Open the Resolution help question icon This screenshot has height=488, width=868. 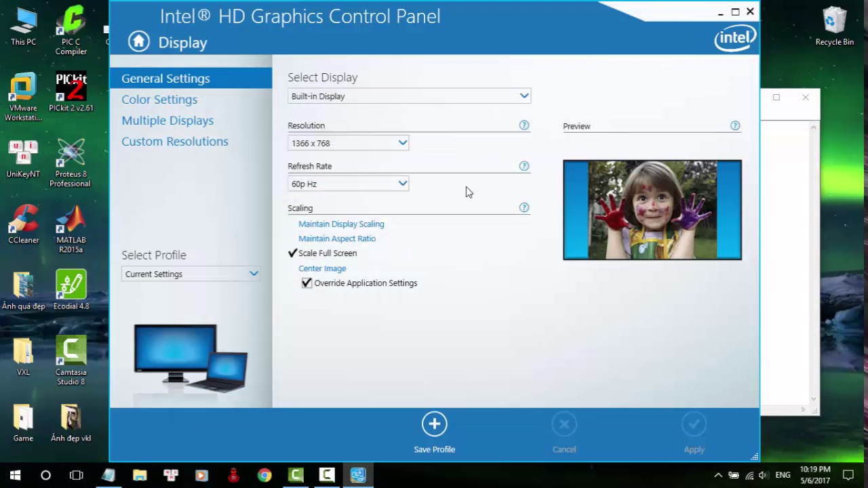coord(524,125)
